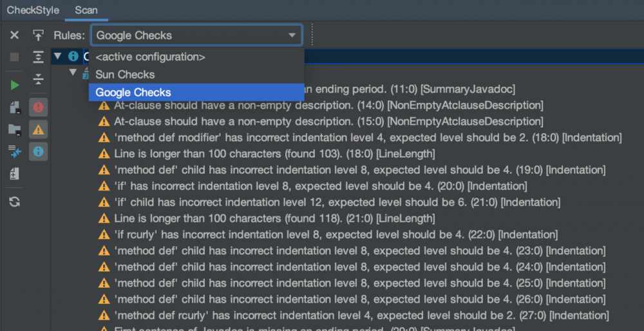Click the scroll to source icon

(x=38, y=35)
